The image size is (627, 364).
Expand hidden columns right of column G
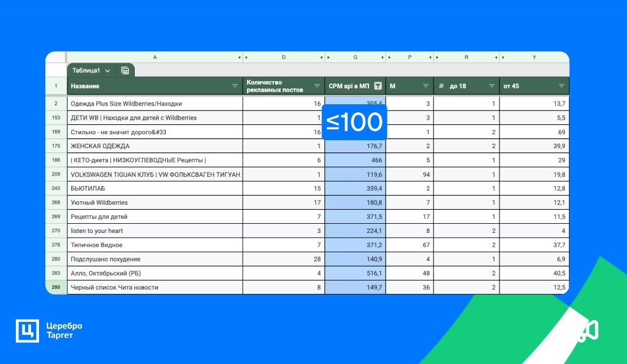point(382,57)
